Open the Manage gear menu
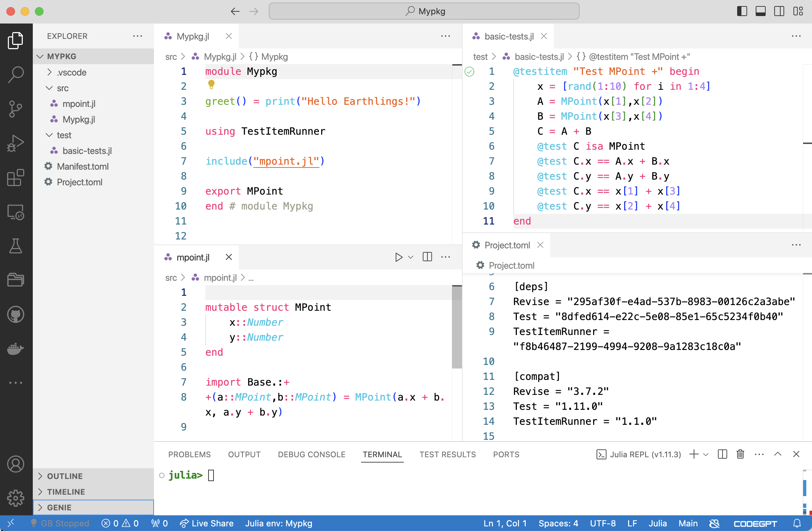812x531 pixels. point(16,498)
